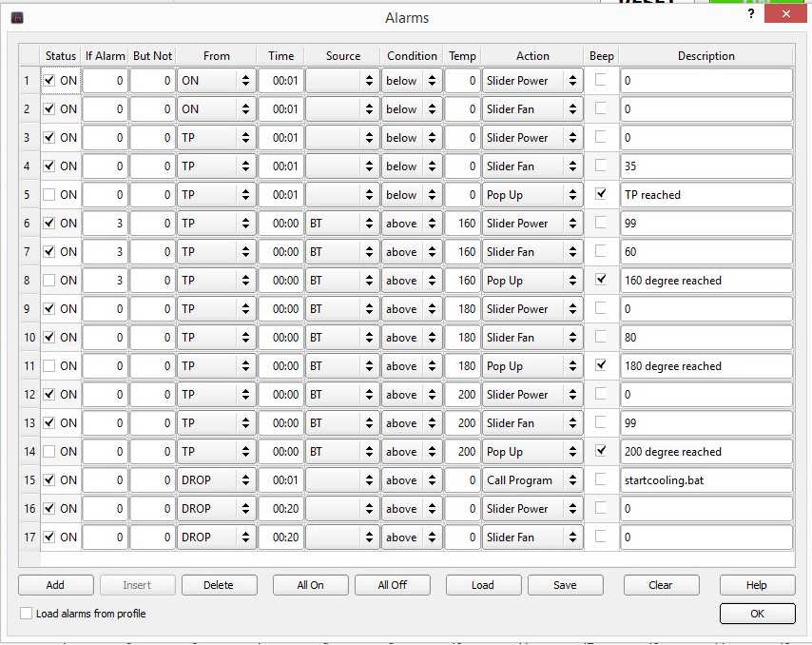Disable beep for 'TP reached' alarm
The height and width of the screenshot is (645, 812).
coord(600,194)
